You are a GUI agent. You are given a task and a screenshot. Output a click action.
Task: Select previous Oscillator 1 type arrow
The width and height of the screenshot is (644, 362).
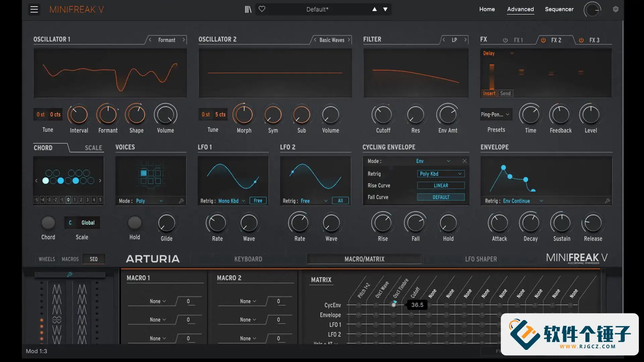pos(150,40)
